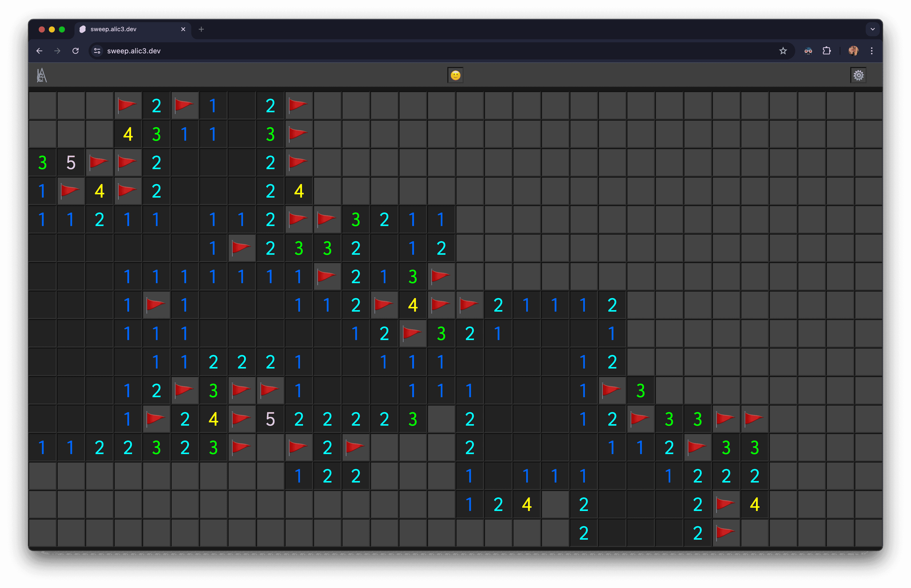Viewport: 911px width, 588px height.
Task: Open the game settings gear
Action: tap(858, 75)
